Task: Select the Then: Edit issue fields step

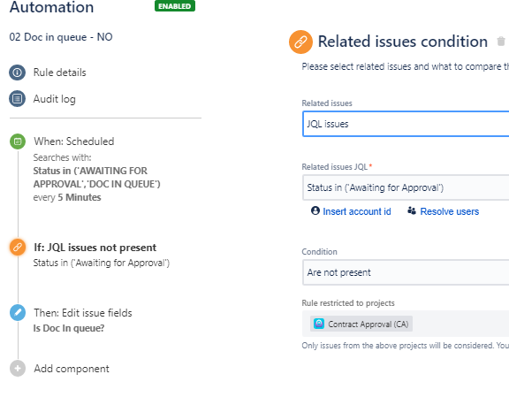Action: point(83,313)
